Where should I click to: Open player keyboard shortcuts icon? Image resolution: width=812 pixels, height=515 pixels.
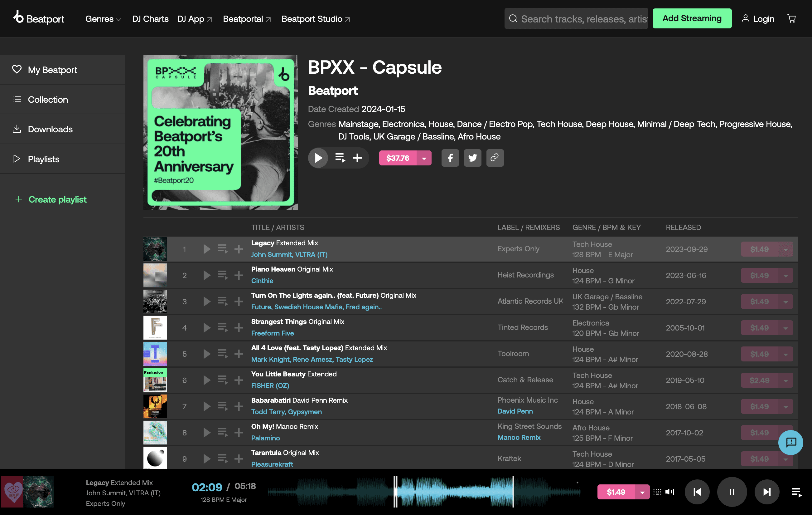(657, 492)
